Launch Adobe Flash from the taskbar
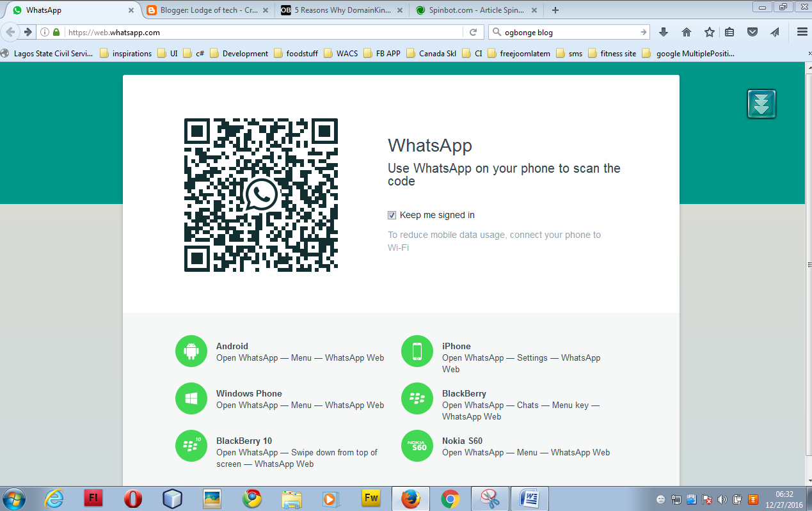The width and height of the screenshot is (812, 511). (x=94, y=498)
